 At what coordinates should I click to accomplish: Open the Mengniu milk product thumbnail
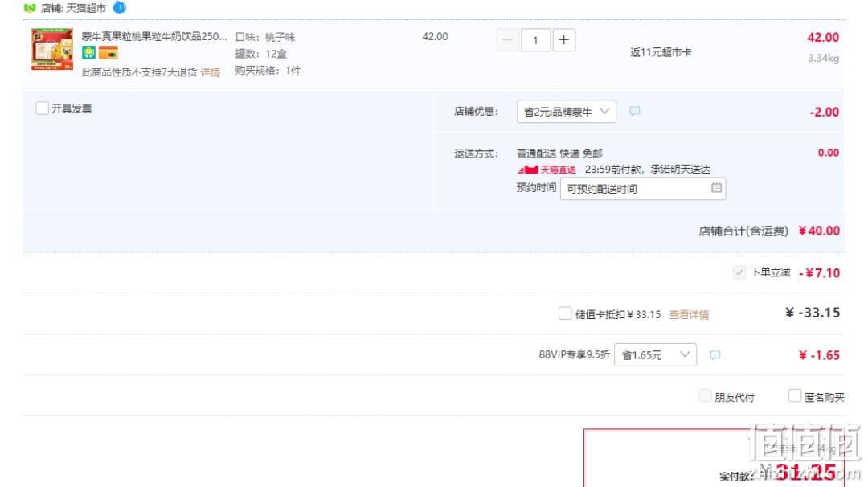(52, 49)
